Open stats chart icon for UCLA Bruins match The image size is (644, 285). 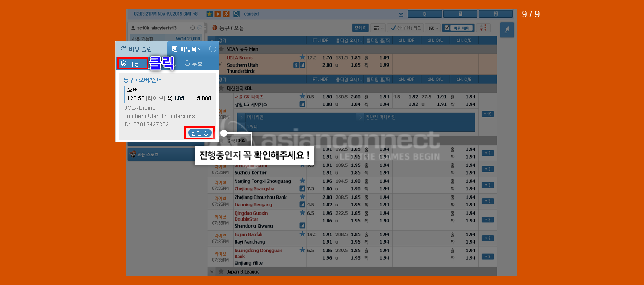tap(302, 65)
